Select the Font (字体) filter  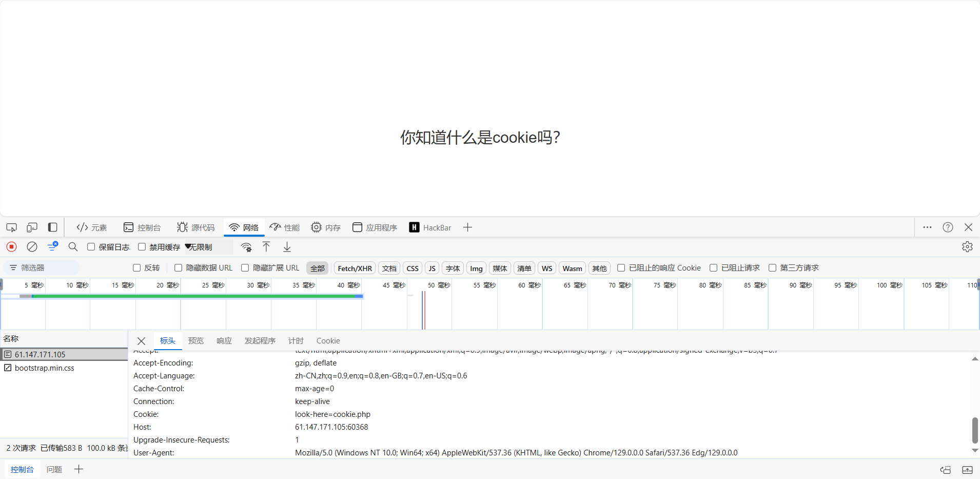(453, 268)
